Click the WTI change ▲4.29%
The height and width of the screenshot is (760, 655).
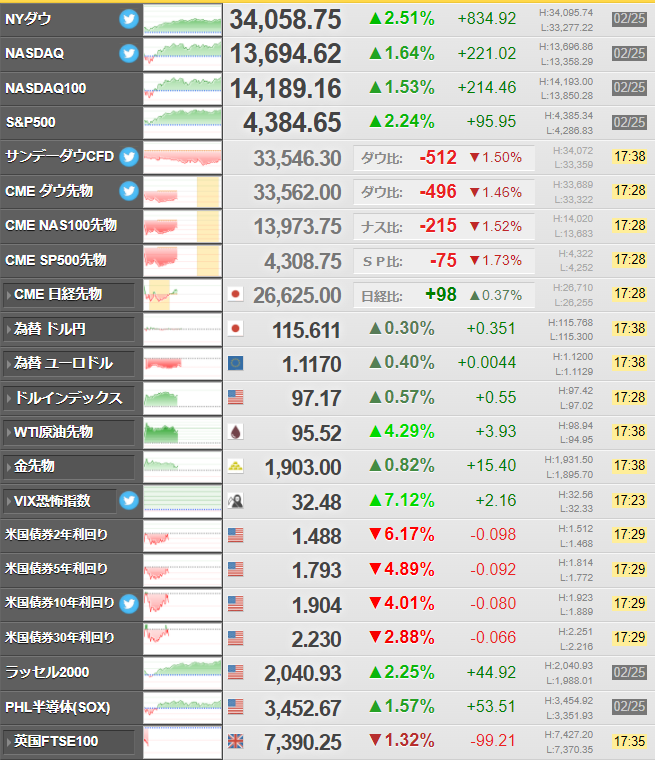click(x=402, y=431)
